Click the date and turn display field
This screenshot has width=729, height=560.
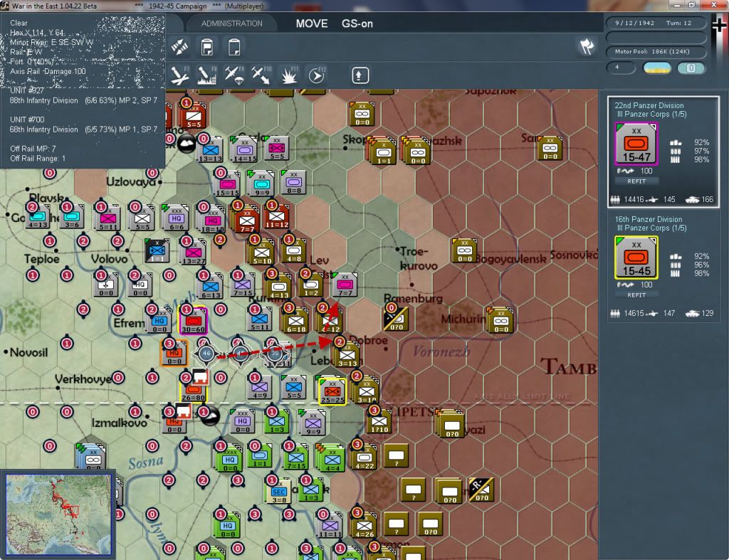pyautogui.click(x=656, y=23)
